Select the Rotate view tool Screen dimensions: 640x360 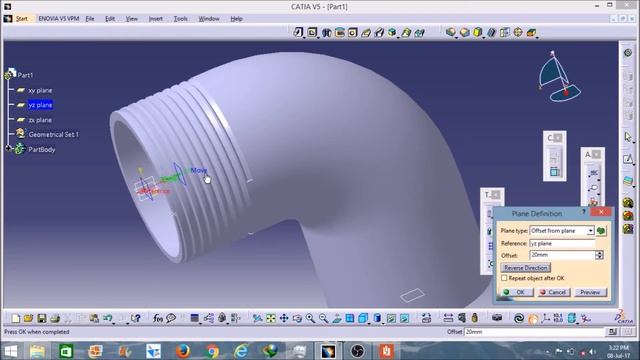[x=297, y=318]
